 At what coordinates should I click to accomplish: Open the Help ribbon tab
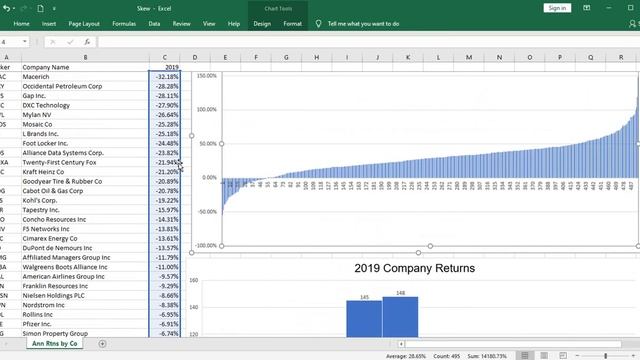(233, 24)
